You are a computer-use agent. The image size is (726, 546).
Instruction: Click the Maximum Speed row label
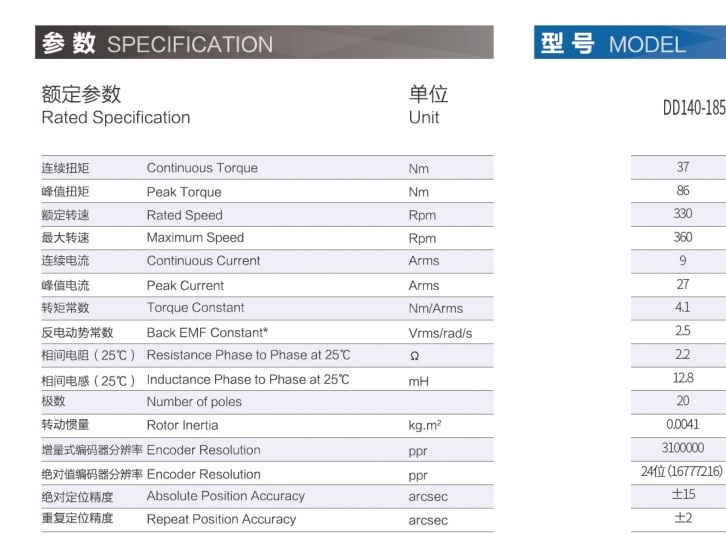tap(195, 238)
